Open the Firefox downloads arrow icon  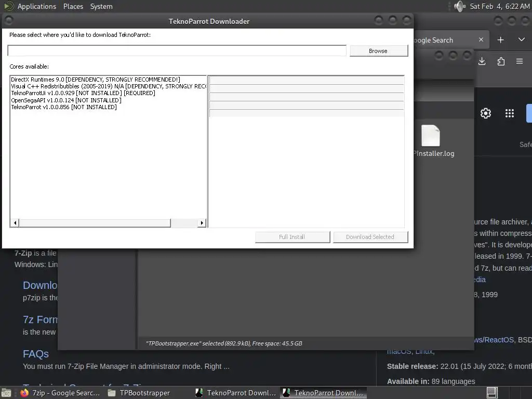tap(482, 61)
